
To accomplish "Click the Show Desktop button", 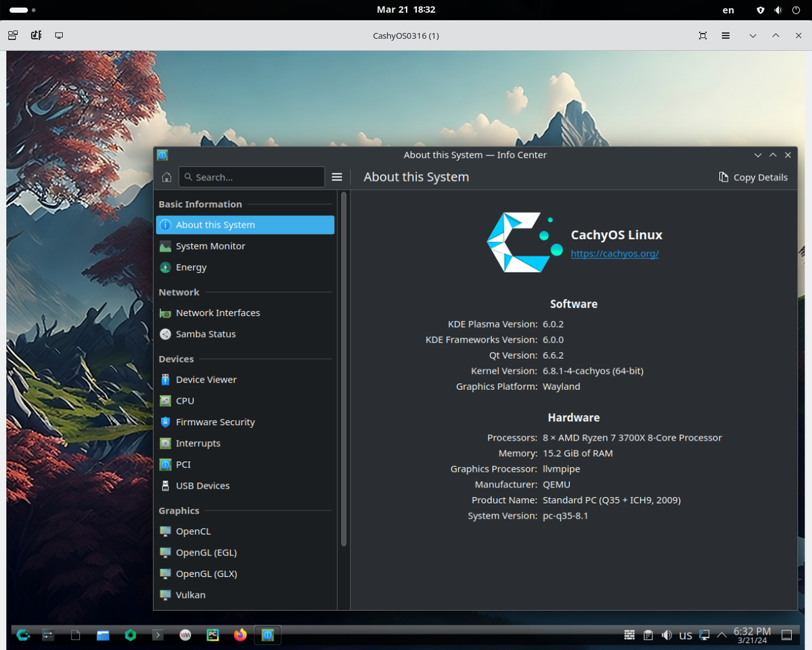I will (786, 635).
